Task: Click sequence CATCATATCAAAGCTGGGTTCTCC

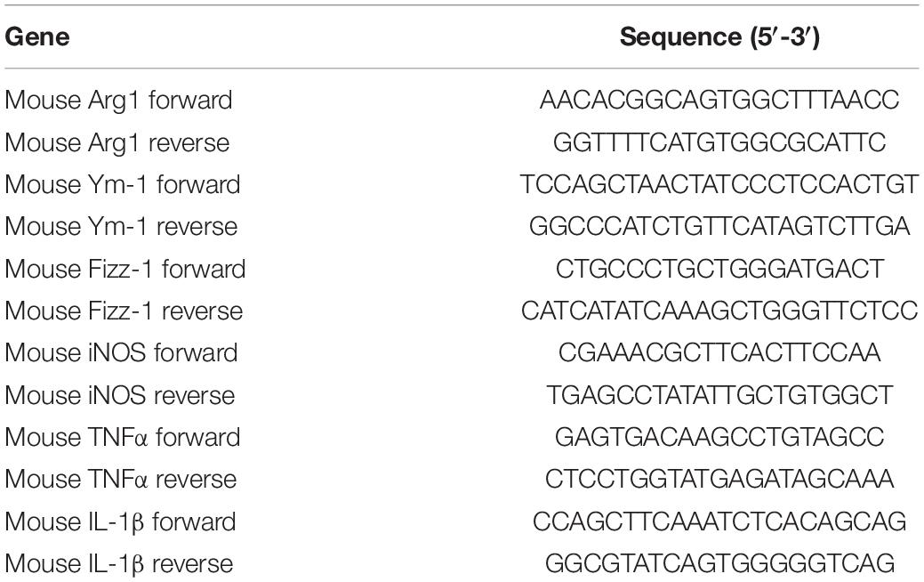Action: click(x=719, y=311)
